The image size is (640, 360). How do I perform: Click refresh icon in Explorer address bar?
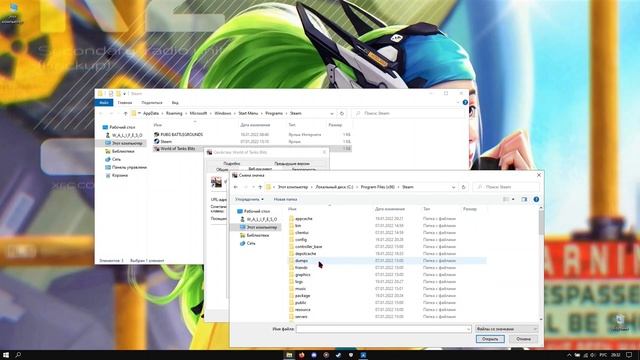(342, 113)
